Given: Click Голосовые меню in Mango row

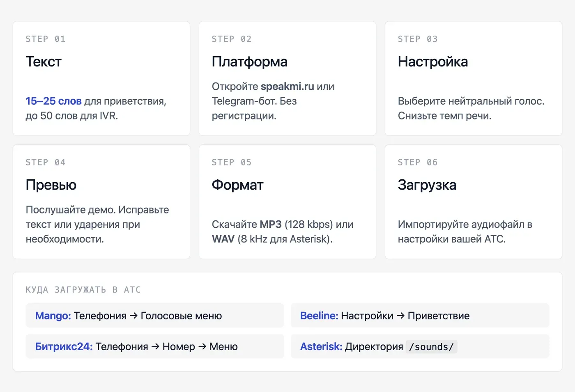Looking at the screenshot, I should click(x=181, y=316).
